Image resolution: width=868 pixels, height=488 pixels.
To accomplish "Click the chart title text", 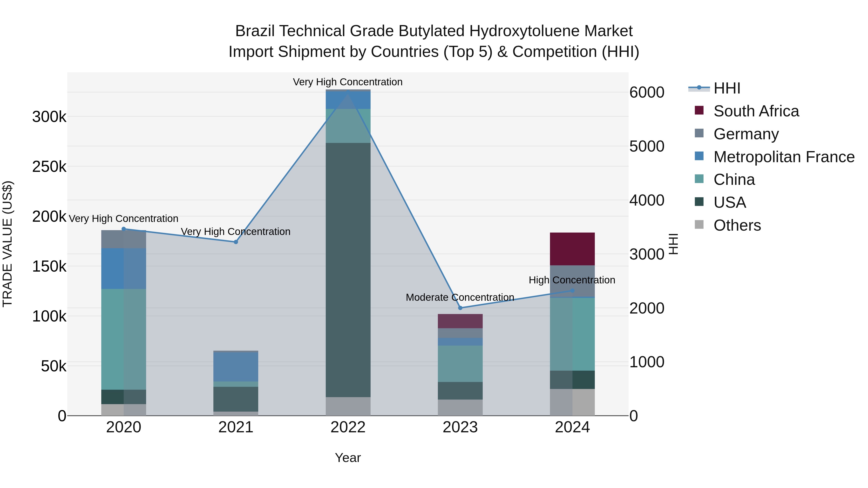I will click(x=434, y=41).
